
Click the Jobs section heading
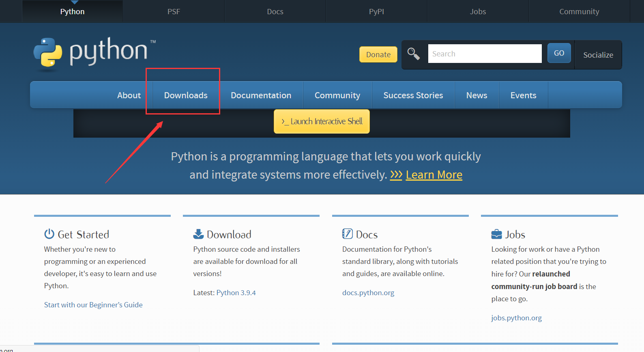click(x=515, y=234)
